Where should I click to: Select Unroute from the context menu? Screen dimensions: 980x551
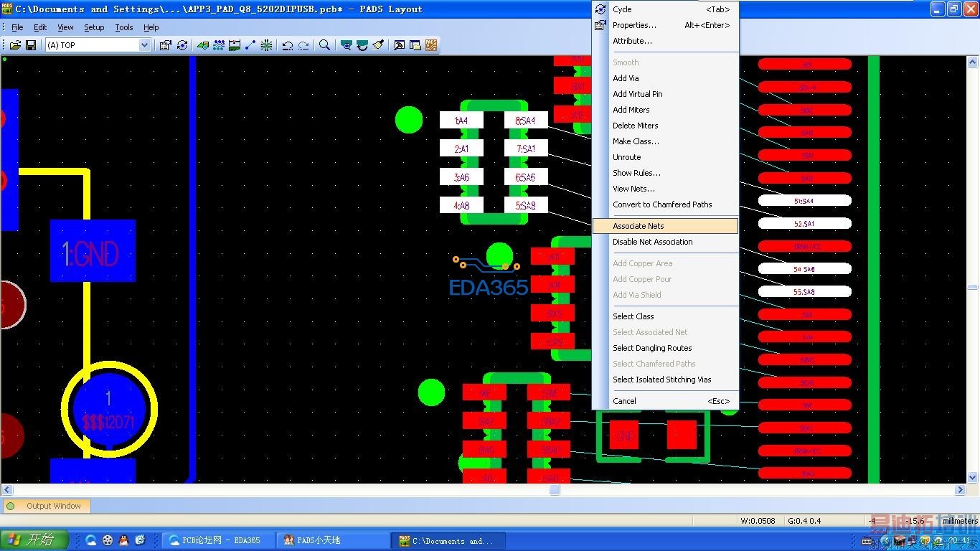coord(665,157)
